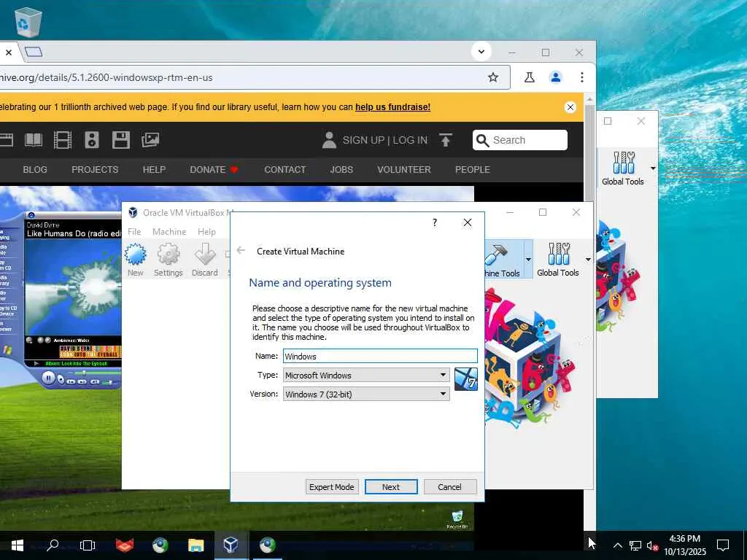Click Discard arrow icon in VirtualBox toolbar
This screenshot has height=560, width=747.
coord(205,254)
